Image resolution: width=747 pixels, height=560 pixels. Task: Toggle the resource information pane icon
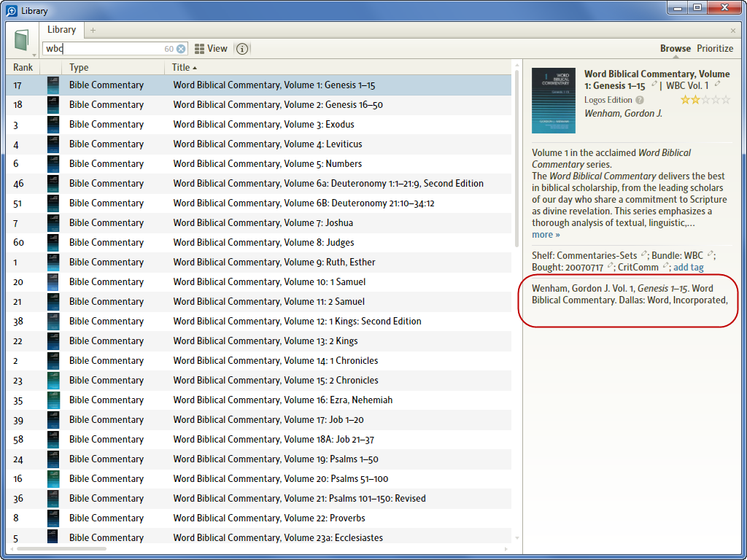point(242,49)
